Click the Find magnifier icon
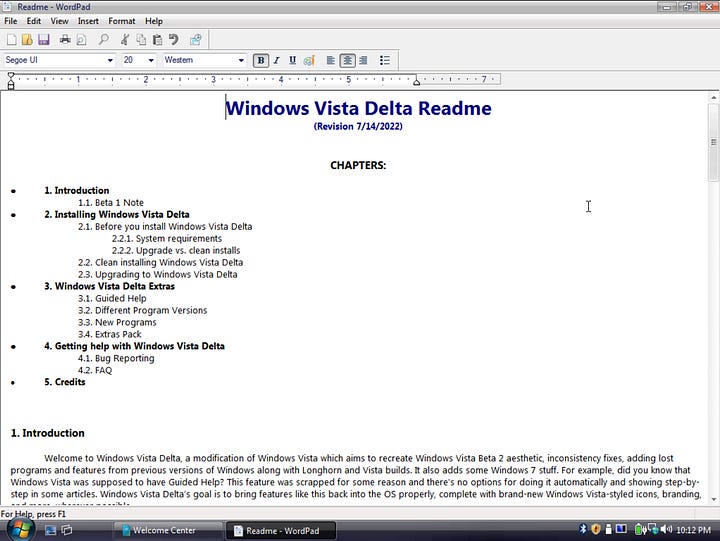 [104, 39]
